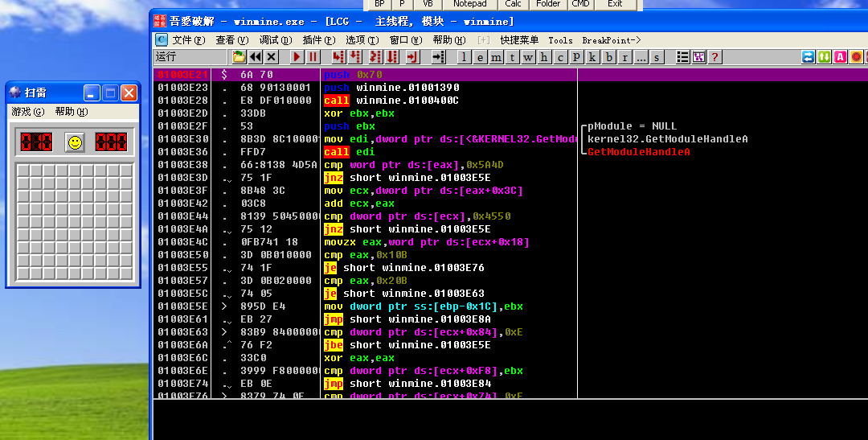Viewport: 868px width, 440px height.
Task: Click the pink 'A' toolbar icon
Action: coord(841,56)
